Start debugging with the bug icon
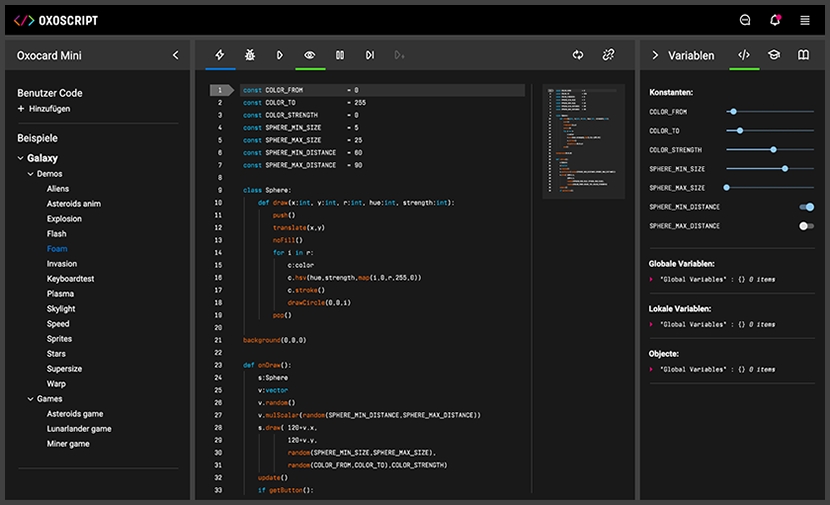Viewport: 830px width, 505px height. pos(250,55)
